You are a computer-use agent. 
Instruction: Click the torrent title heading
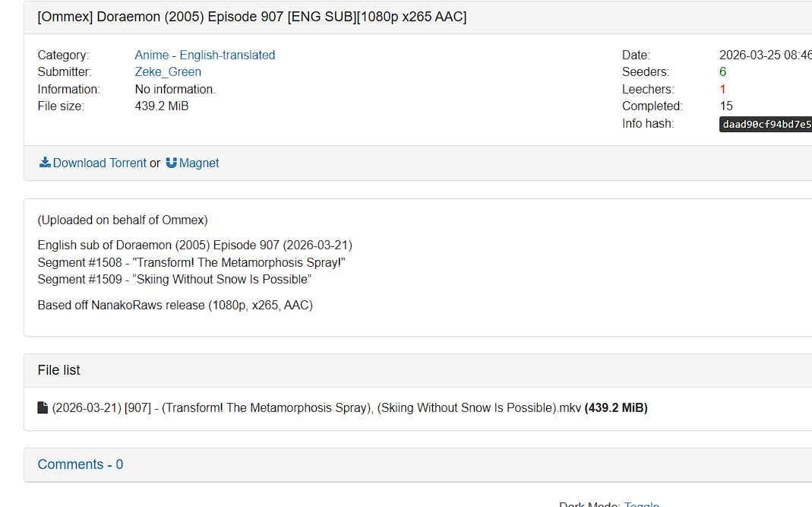click(251, 17)
